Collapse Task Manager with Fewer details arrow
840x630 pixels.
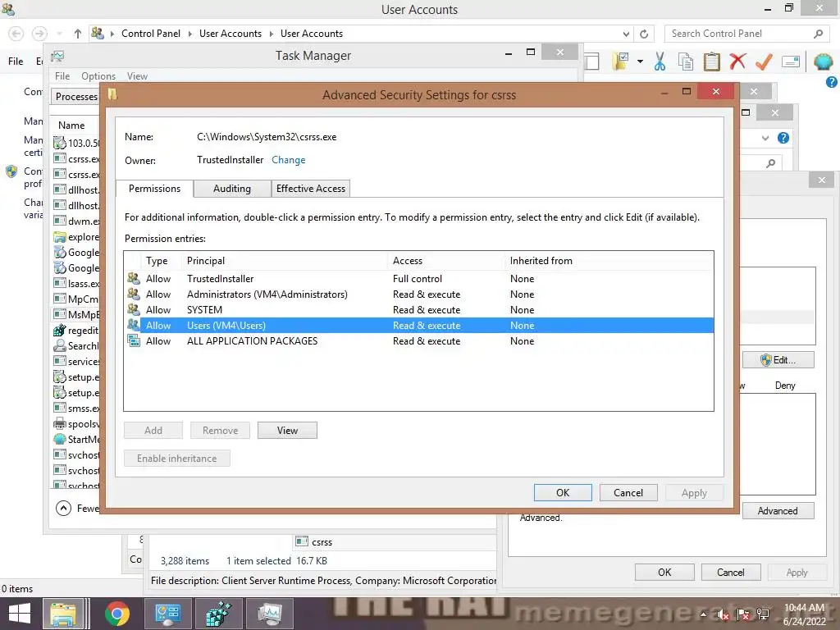coord(63,508)
